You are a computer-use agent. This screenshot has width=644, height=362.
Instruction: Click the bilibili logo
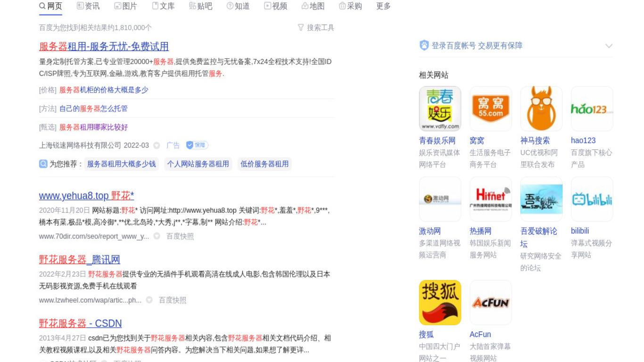[592, 199]
